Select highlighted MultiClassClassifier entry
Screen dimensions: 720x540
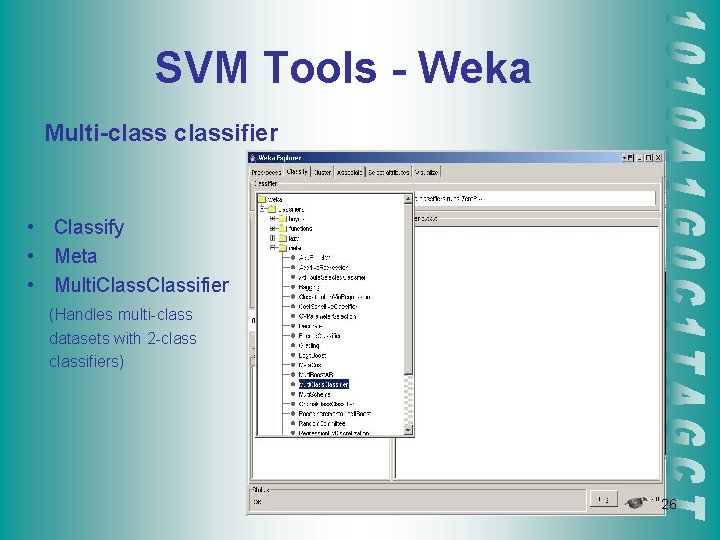tap(324, 384)
